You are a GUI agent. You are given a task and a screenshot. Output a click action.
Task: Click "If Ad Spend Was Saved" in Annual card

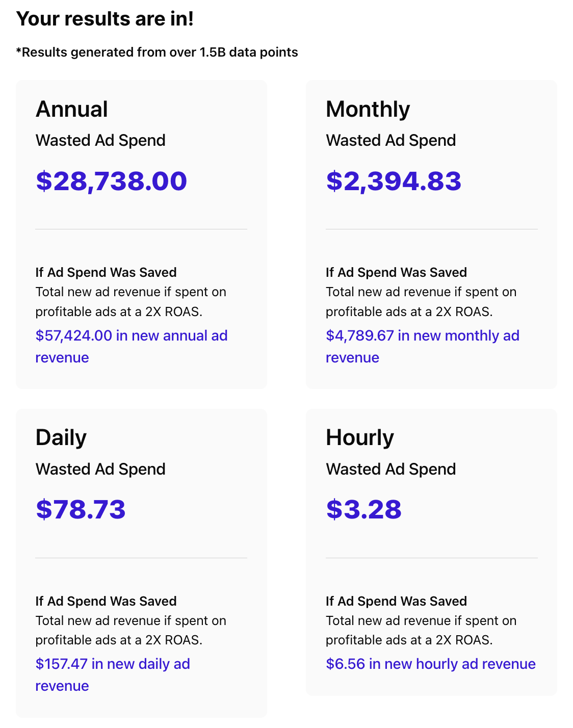[106, 272]
